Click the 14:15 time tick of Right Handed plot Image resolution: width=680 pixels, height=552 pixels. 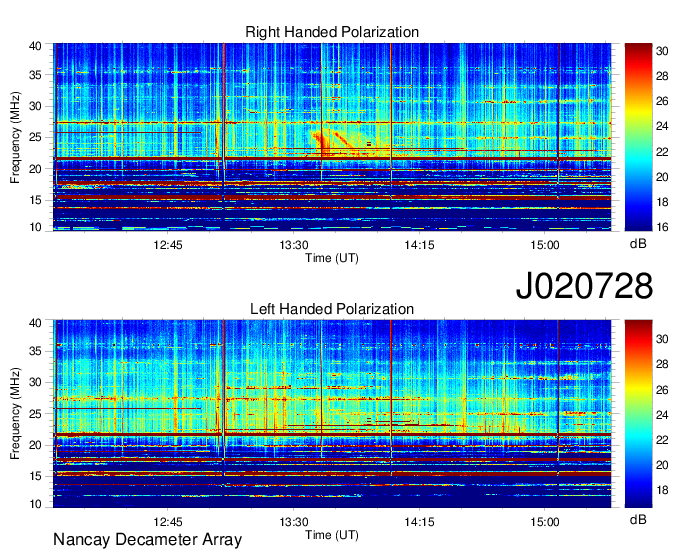[419, 245]
